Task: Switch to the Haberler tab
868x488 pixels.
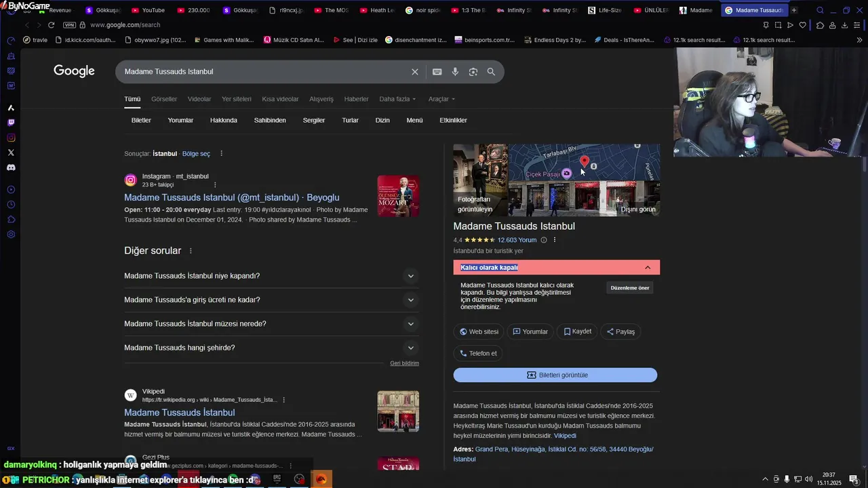Action: 356,99
